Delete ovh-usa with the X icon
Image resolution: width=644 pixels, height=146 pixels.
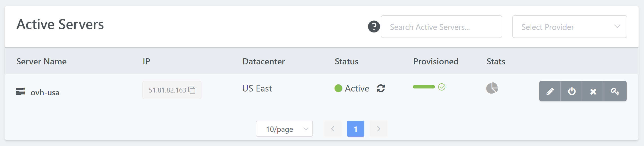pos(593,91)
